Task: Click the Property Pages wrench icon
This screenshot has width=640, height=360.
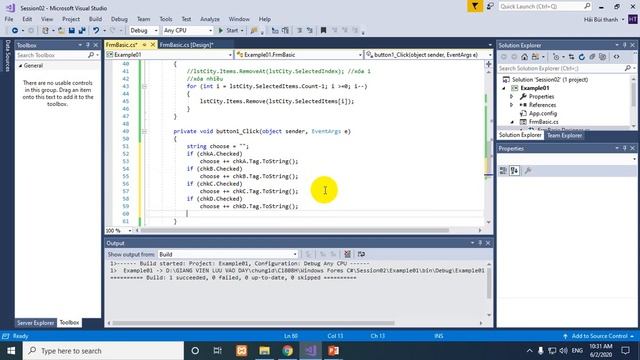Action: [x=528, y=171]
